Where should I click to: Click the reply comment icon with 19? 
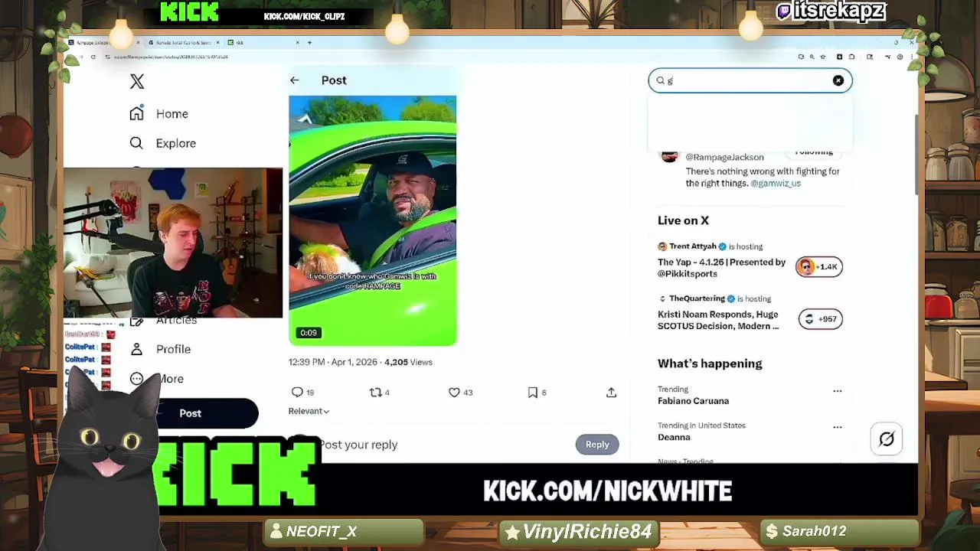point(297,392)
